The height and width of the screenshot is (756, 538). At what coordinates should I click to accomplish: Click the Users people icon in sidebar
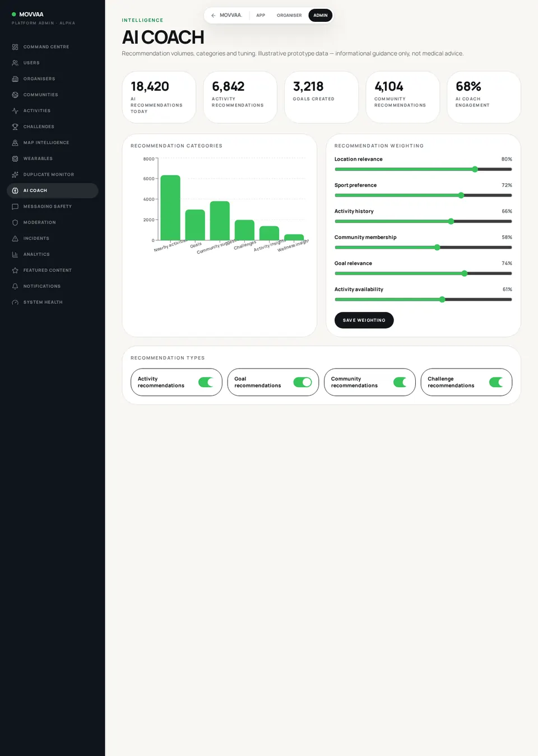15,63
